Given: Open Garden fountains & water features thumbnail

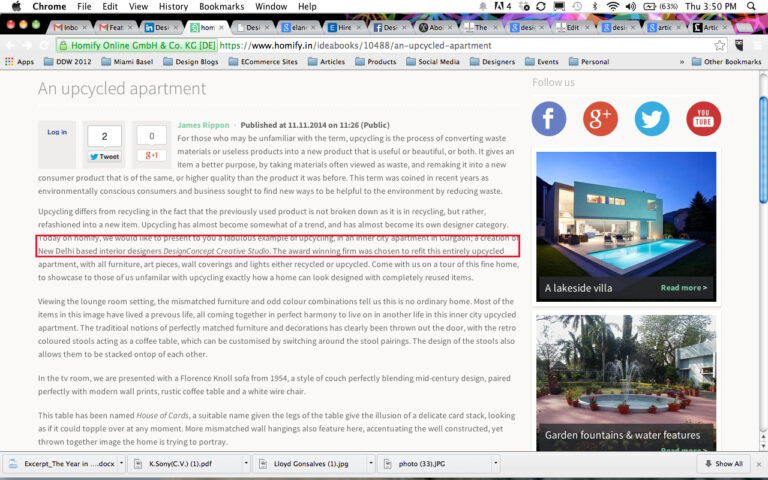Looking at the screenshot, I should (x=626, y=382).
